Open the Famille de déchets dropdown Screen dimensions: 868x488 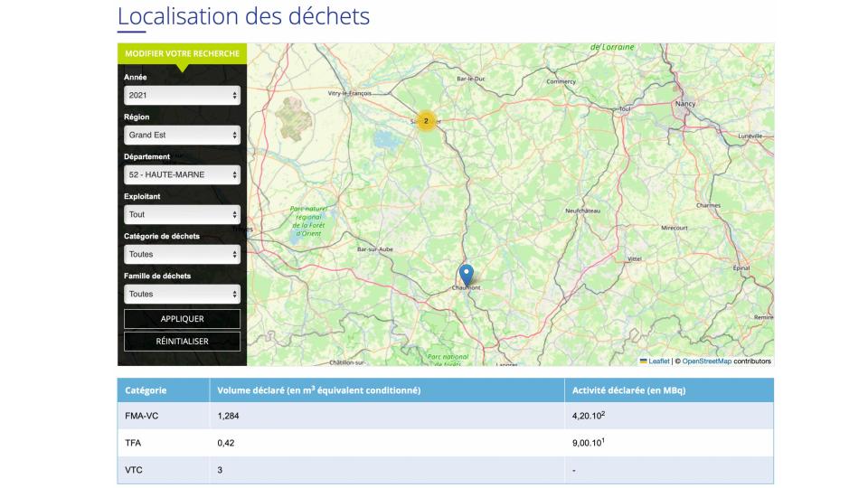[x=182, y=295]
